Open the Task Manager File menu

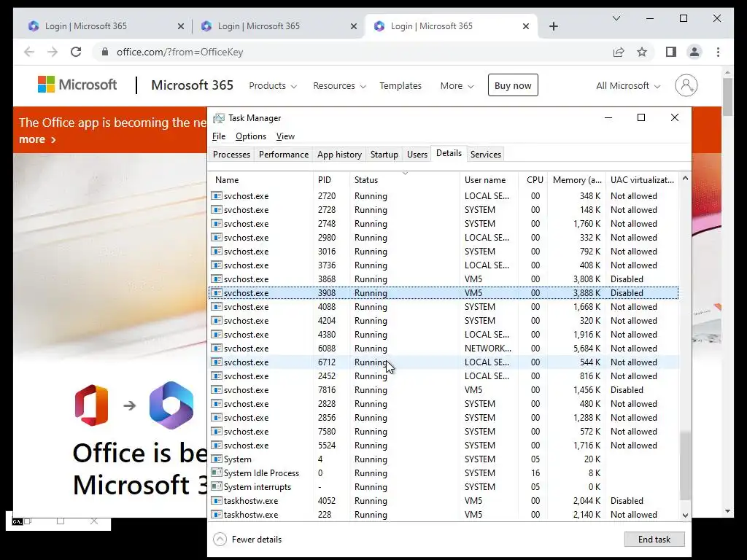coord(219,136)
